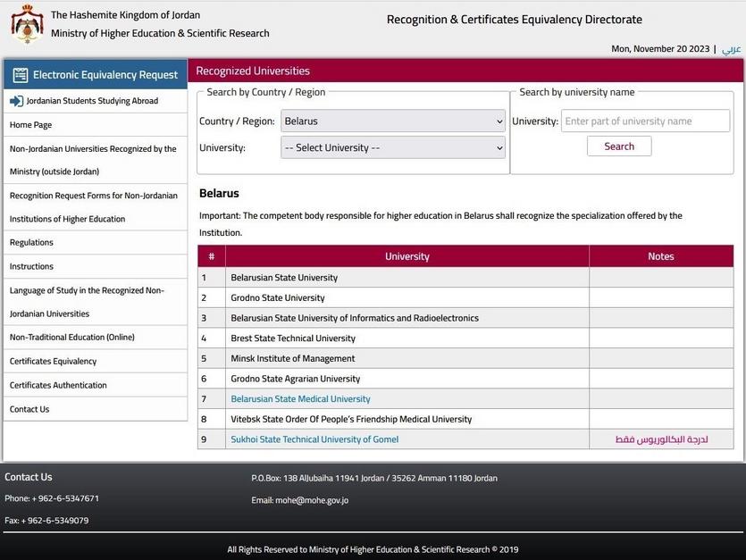The width and height of the screenshot is (746, 560).
Task: Click The Hashemite Kingdom of Jordan header text
Action: (x=126, y=15)
